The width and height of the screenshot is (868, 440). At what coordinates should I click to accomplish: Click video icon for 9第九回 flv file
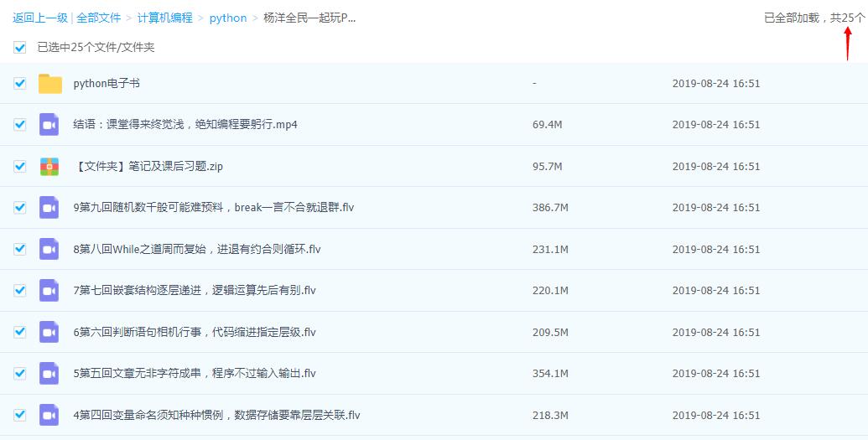pyautogui.click(x=49, y=208)
